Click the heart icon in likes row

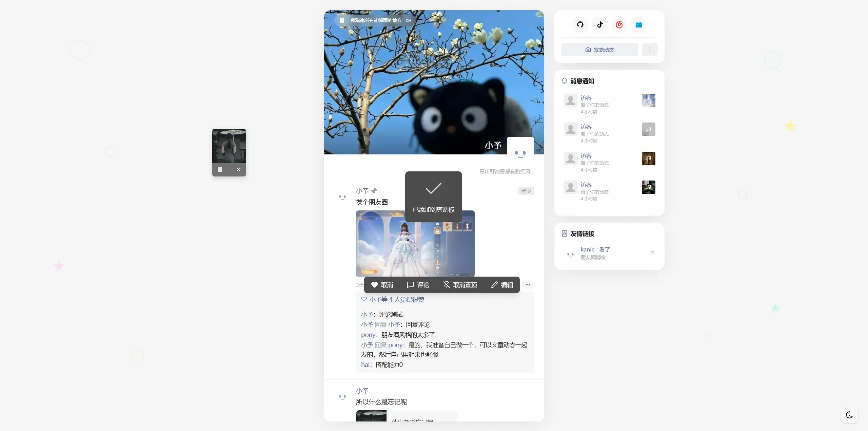click(364, 299)
